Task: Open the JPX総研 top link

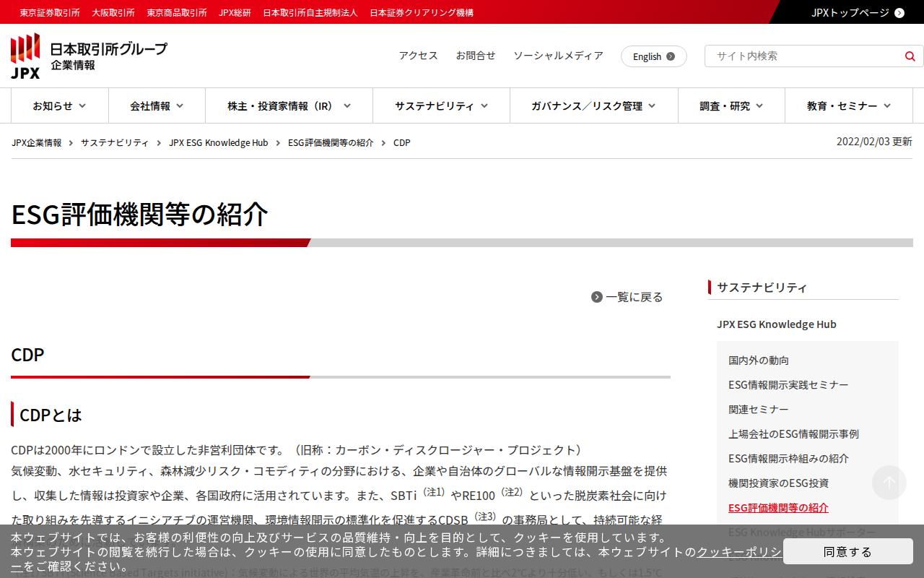Action: (x=235, y=12)
